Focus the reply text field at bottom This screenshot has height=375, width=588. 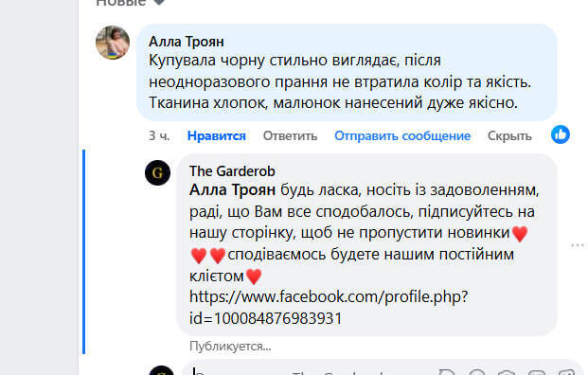pyautogui.click(x=308, y=371)
